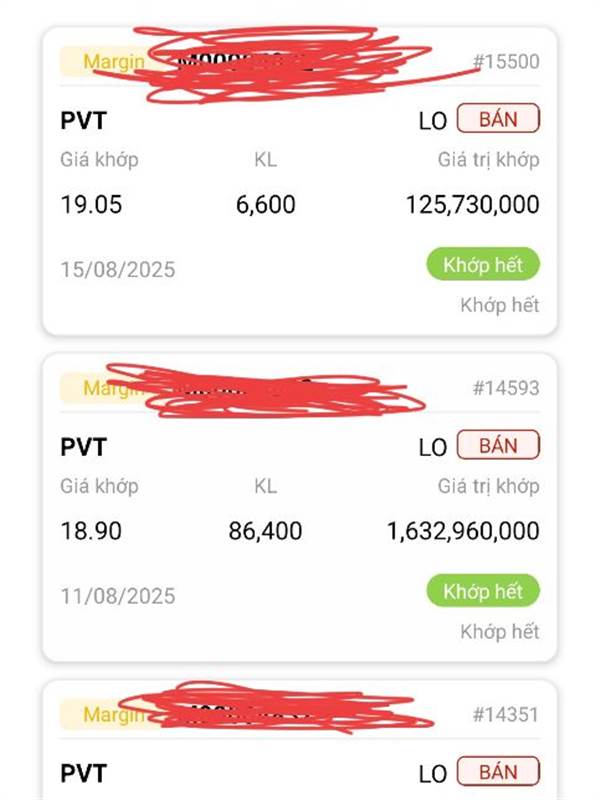Click PVT ticker in first order card
The image size is (600, 800).
pyautogui.click(x=83, y=121)
